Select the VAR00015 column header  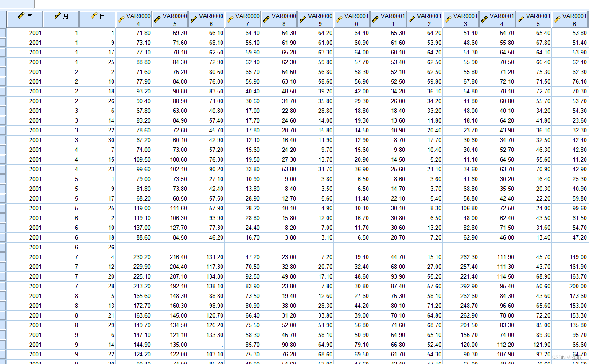tap(534, 19)
